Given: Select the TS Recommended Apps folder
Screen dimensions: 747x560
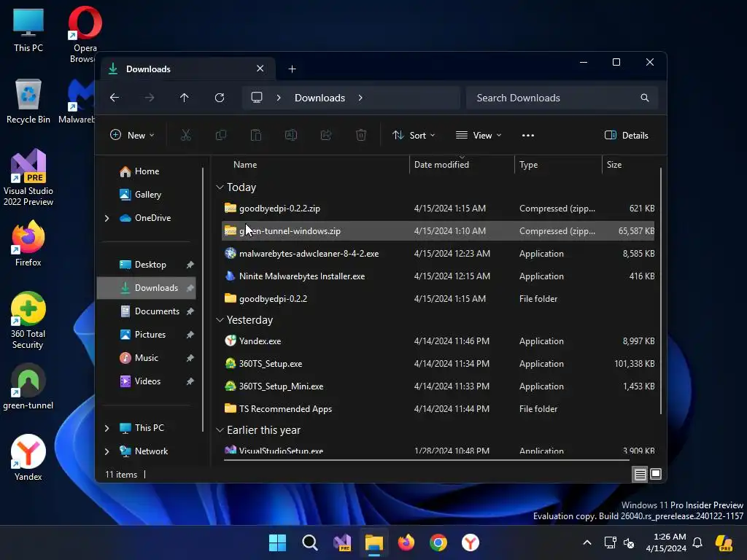Looking at the screenshot, I should tap(438, 409).
